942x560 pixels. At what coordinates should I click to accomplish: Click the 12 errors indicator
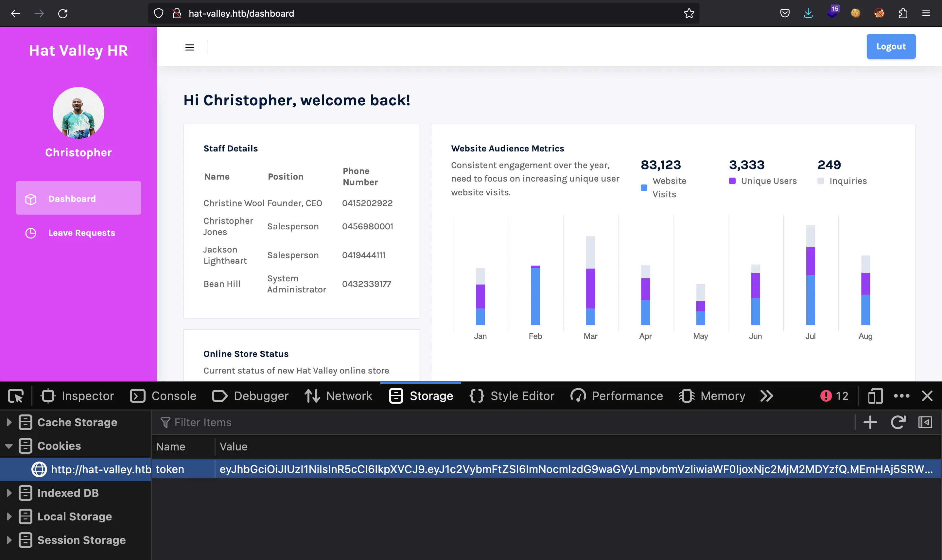pos(834,396)
